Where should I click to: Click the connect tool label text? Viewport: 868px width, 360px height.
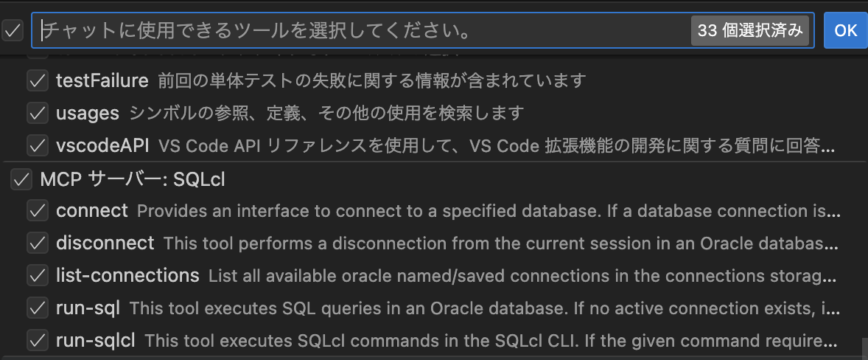(x=92, y=211)
